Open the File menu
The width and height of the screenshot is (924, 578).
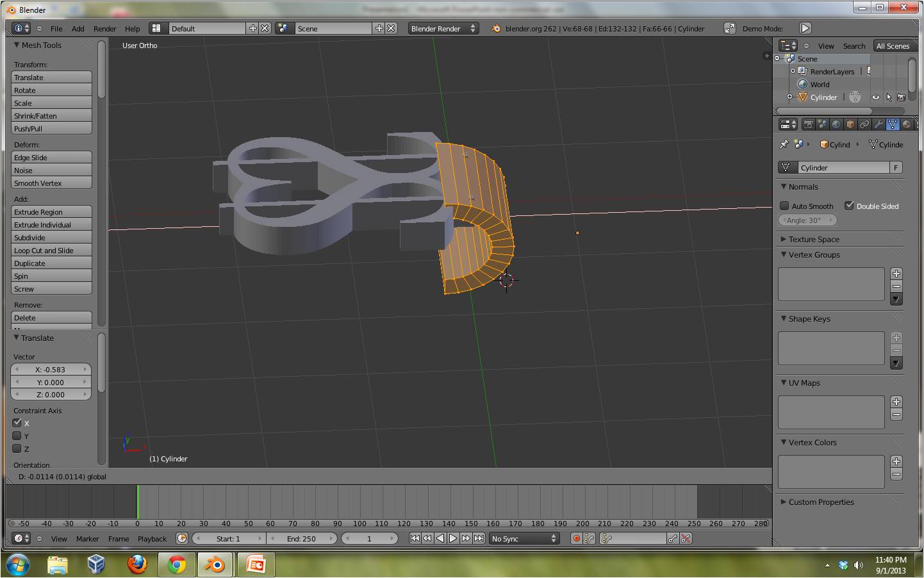pyautogui.click(x=56, y=29)
